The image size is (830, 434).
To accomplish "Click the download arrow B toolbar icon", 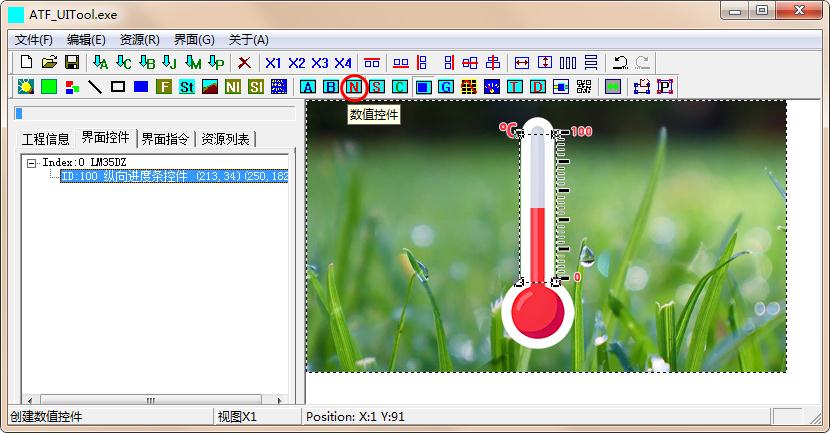I will (x=147, y=62).
